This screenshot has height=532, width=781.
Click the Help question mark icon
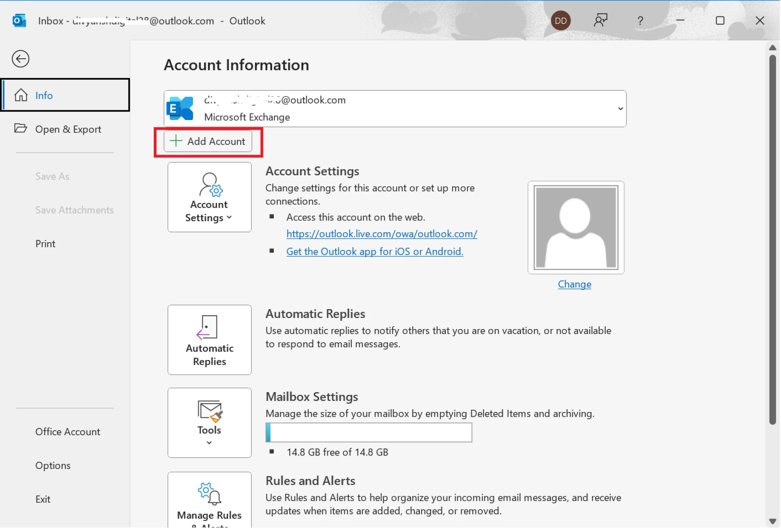coord(640,20)
